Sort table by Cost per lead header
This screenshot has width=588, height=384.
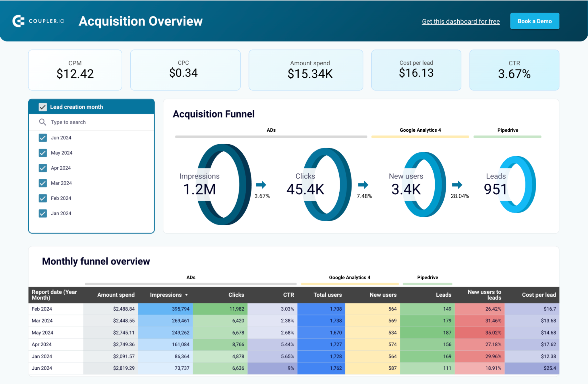pyautogui.click(x=539, y=295)
